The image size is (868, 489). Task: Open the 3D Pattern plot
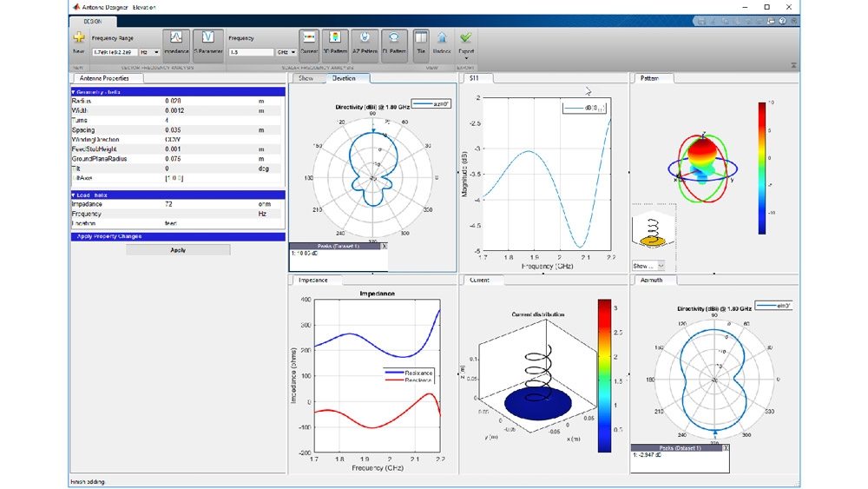coord(336,42)
